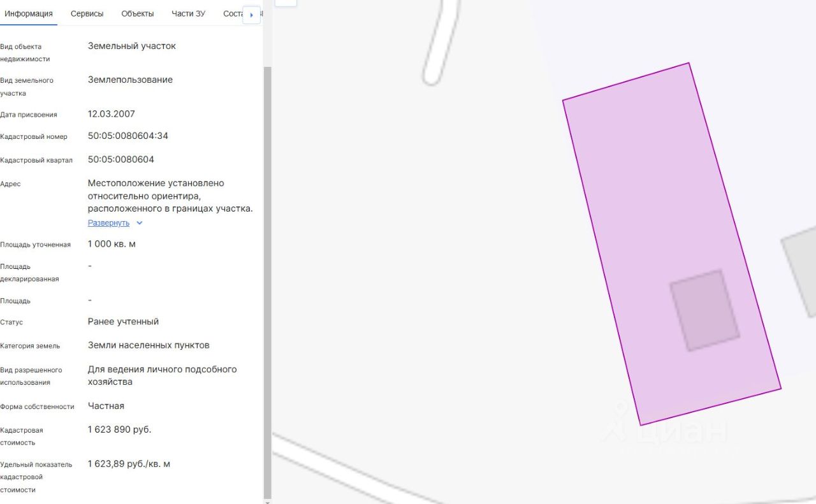Click the building footprint inside the parcel
Viewport: 816px width, 504px height.
point(704,310)
